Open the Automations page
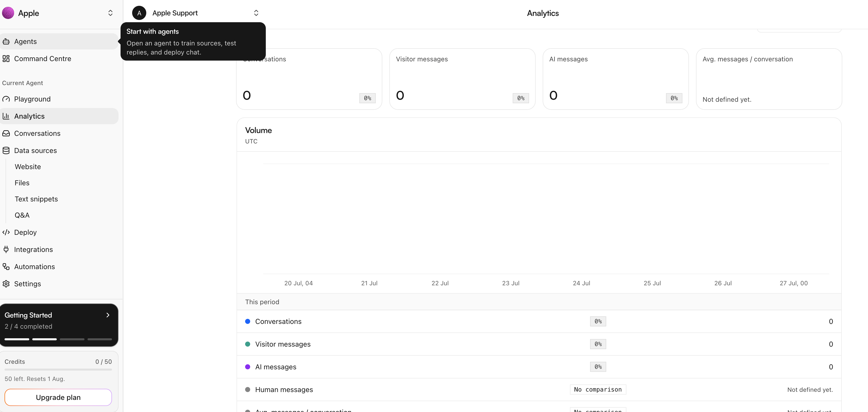This screenshot has height=412, width=868. (x=59, y=267)
